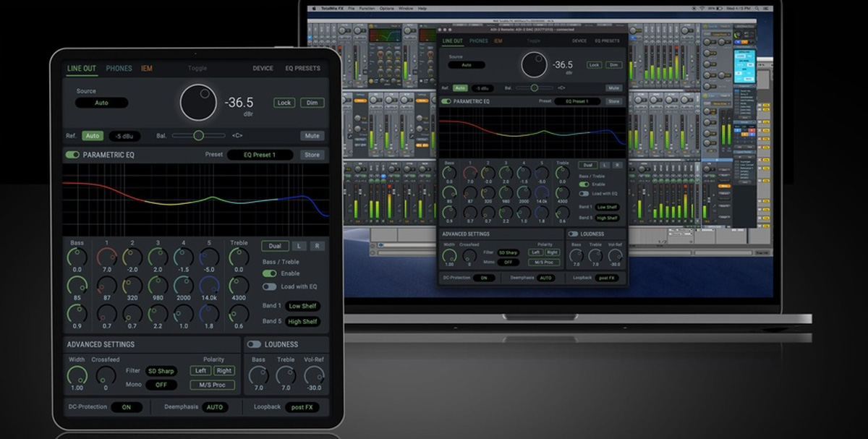Open Band 5 High Shelf selector on the tablet
The image size is (868, 439).
click(303, 322)
